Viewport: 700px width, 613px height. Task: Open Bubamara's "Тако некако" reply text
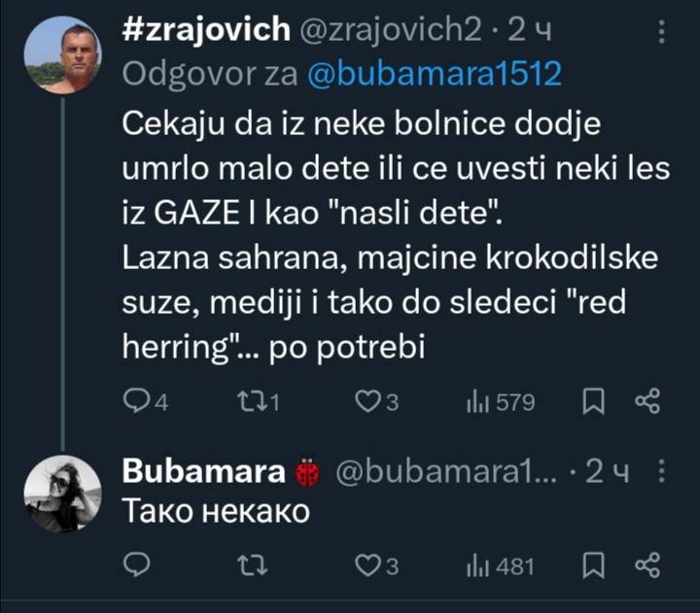[216, 511]
